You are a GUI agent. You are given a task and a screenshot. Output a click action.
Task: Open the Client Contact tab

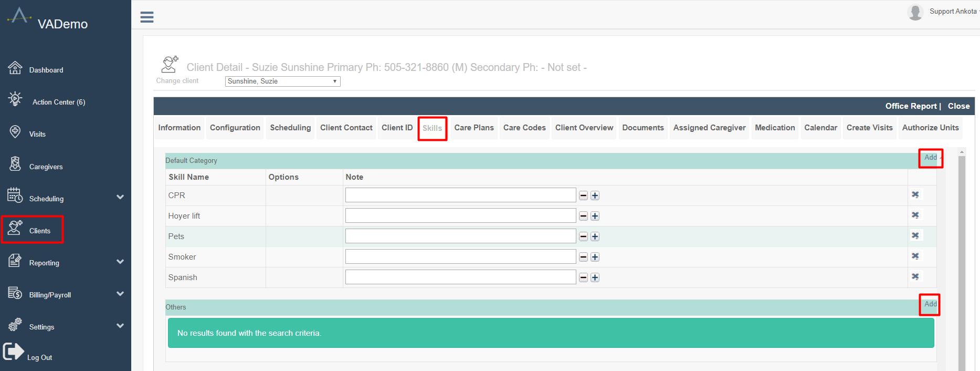point(346,128)
